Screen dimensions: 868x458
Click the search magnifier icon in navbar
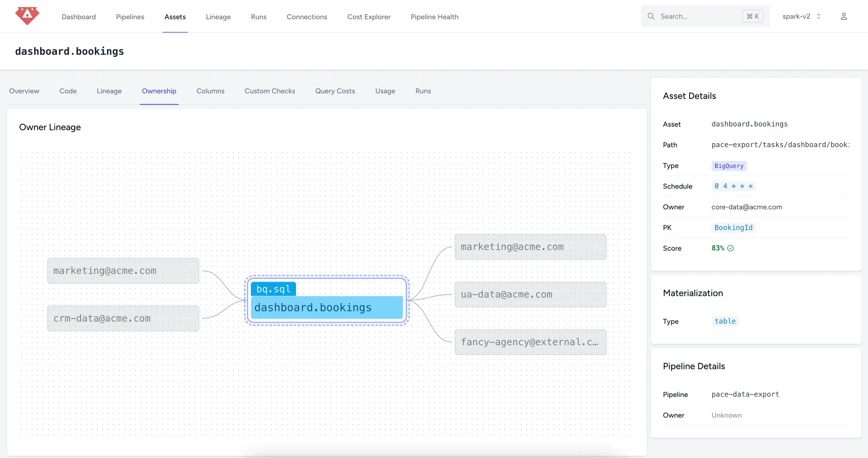point(651,16)
